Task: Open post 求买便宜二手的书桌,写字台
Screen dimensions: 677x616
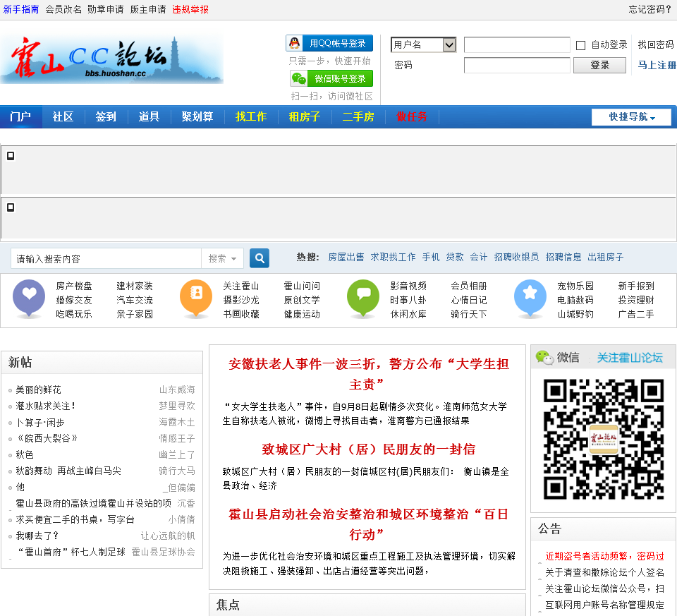Action: (75, 519)
